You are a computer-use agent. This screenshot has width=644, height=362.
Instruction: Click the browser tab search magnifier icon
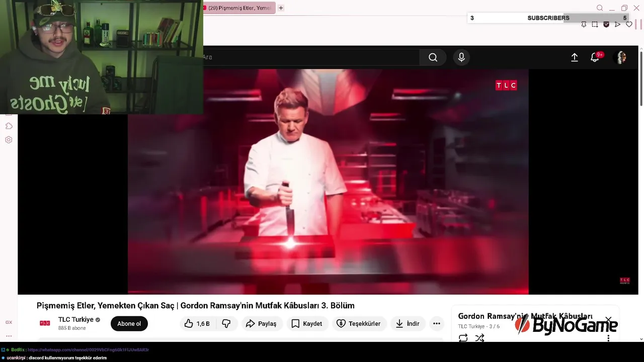tap(600, 8)
